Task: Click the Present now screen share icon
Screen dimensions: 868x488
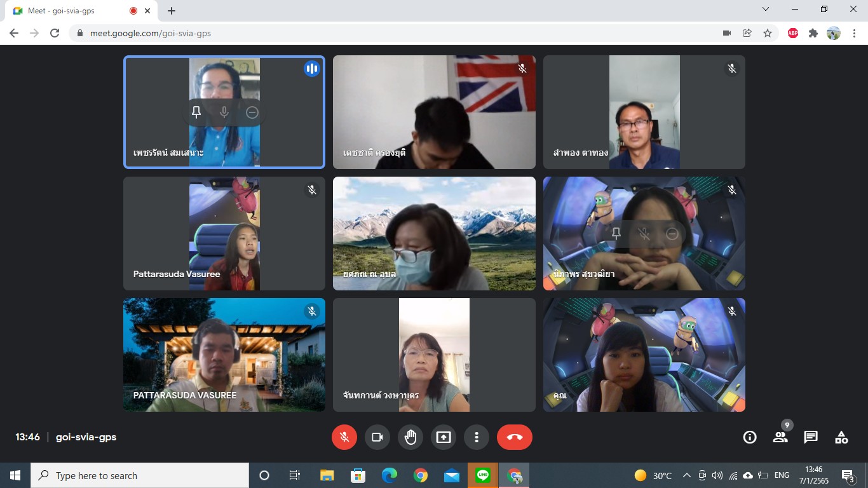Action: point(444,437)
